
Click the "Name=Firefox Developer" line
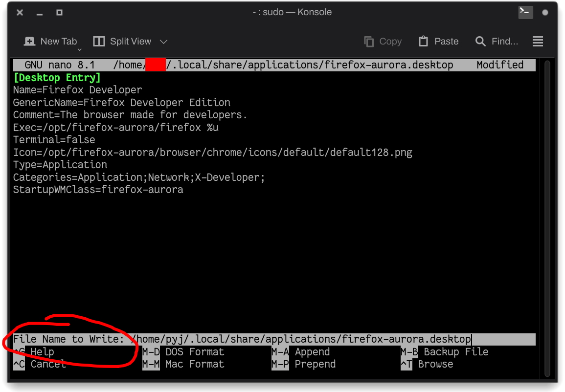(x=77, y=90)
